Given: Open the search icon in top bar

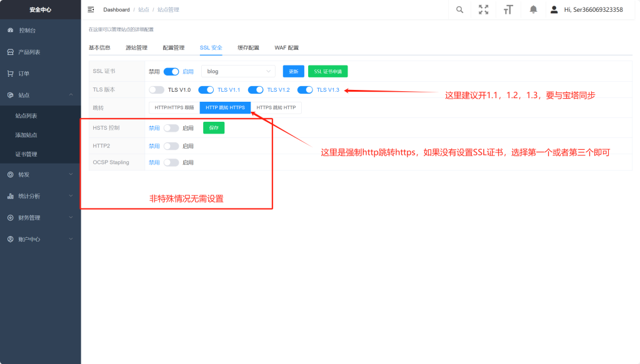Looking at the screenshot, I should coord(460,9).
